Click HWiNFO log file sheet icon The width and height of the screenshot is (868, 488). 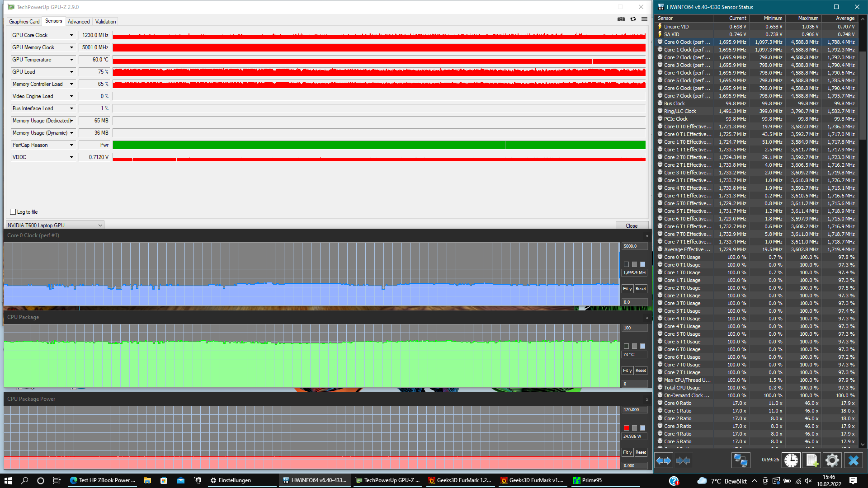811,460
